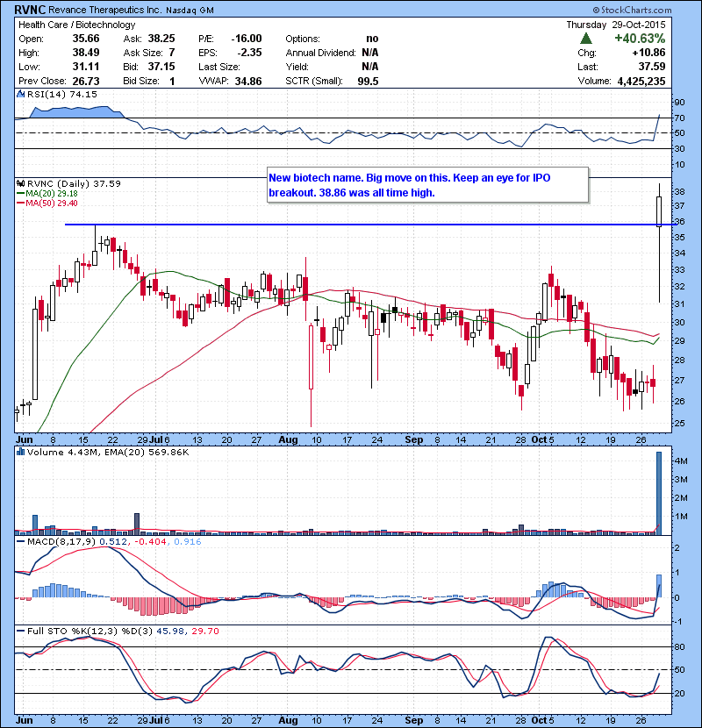Click the Bid Size value 1
Viewport: 702px width, 728px height.
pyautogui.click(x=172, y=81)
